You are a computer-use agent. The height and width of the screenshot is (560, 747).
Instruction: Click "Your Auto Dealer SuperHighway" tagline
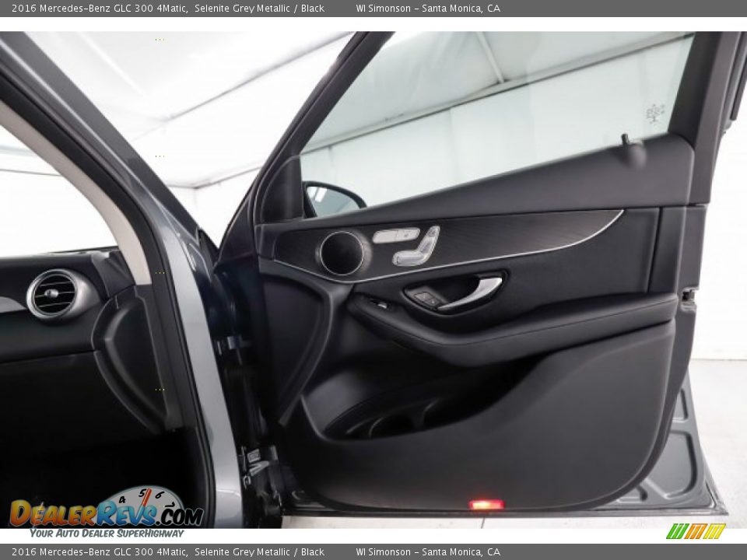point(107,533)
